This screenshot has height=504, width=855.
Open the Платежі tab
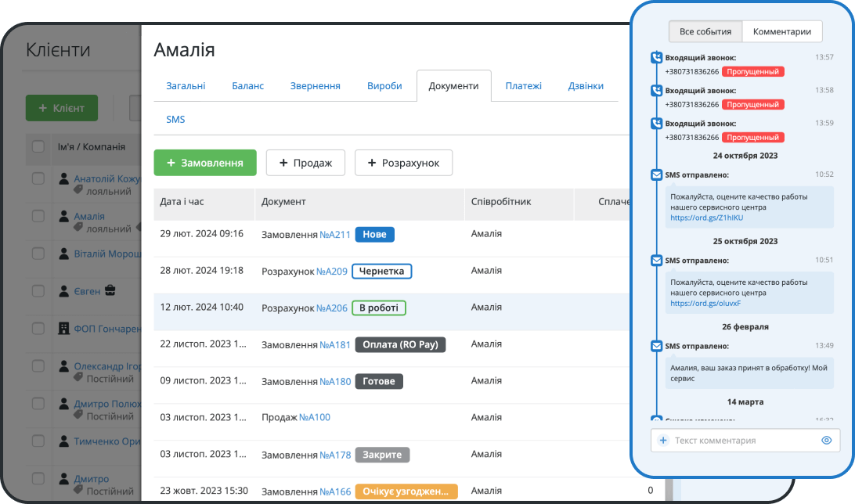(523, 86)
